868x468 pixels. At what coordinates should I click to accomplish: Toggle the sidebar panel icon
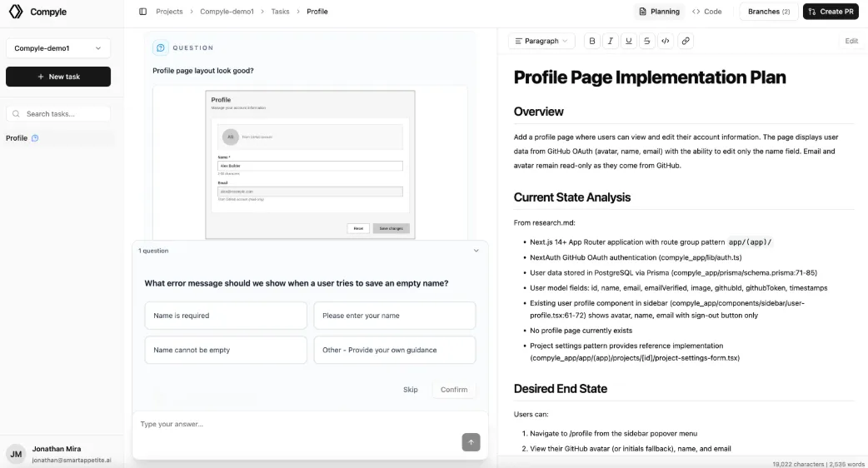click(142, 12)
